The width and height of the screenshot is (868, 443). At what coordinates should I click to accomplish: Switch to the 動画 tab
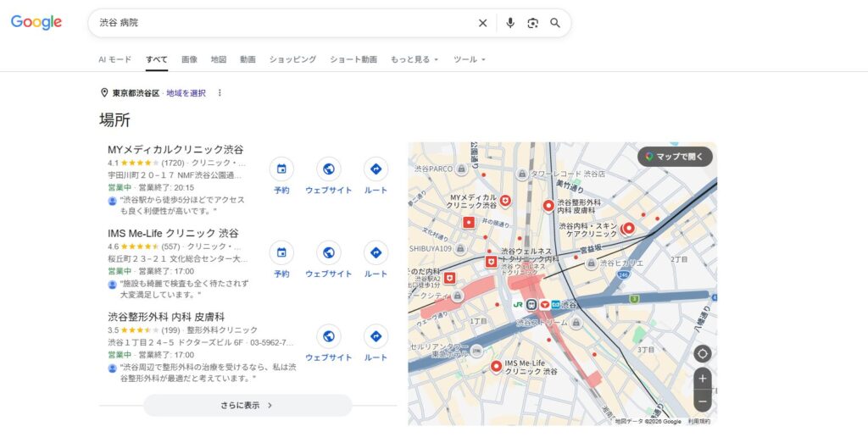(248, 59)
